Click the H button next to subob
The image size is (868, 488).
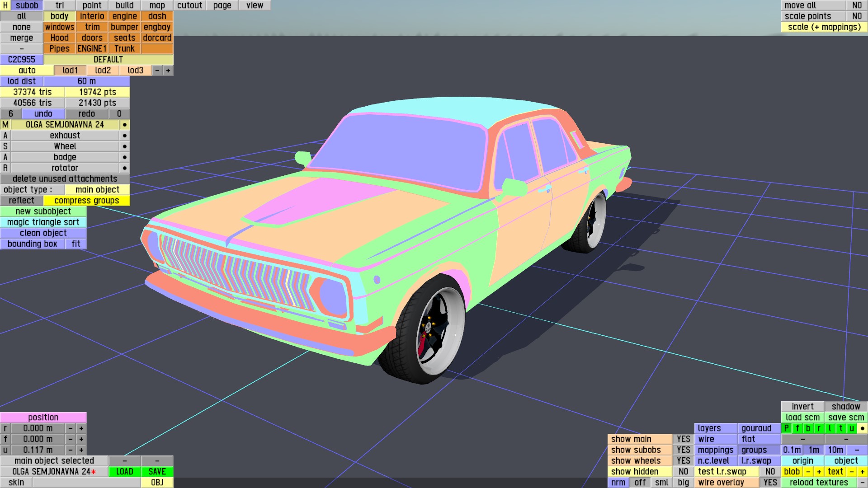(5, 5)
